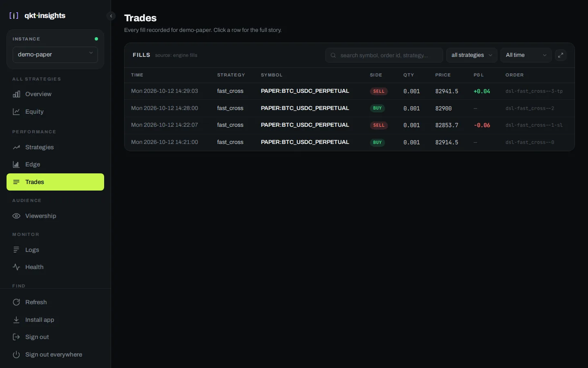Click the Logs lines icon
The image size is (588, 368).
tap(16, 250)
